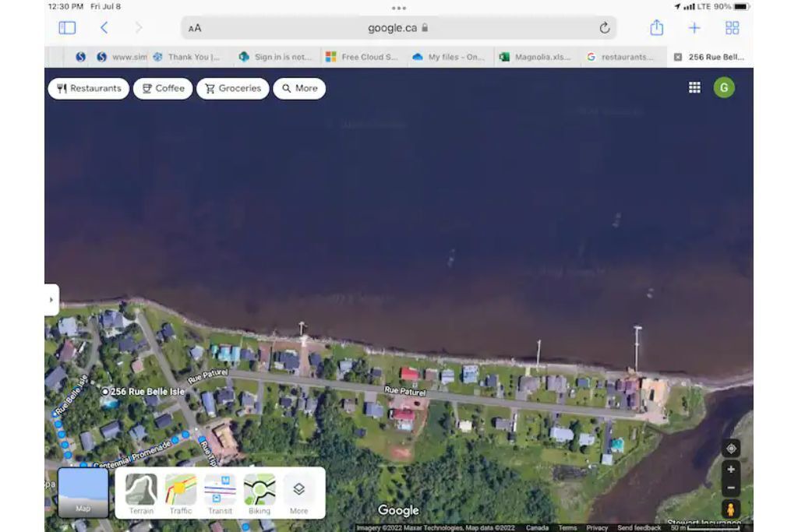Switch to default Map view thumbnail
This screenshot has height=532, width=798.
pyautogui.click(x=83, y=493)
